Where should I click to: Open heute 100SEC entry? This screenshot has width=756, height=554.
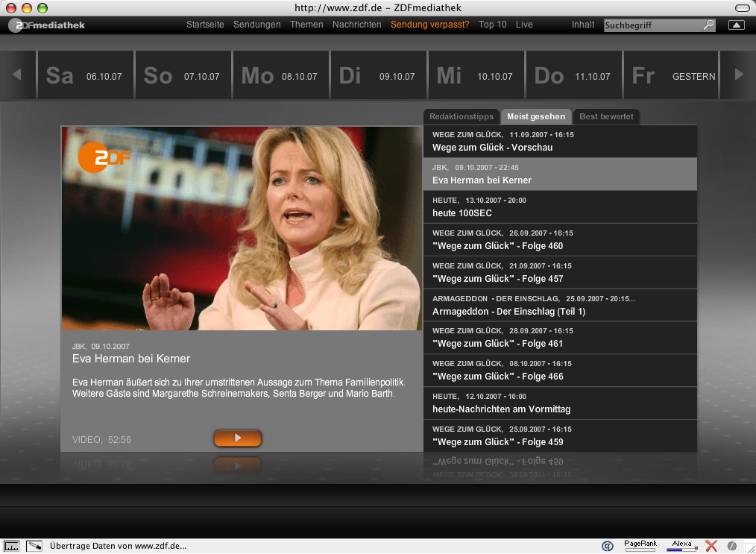pos(560,207)
